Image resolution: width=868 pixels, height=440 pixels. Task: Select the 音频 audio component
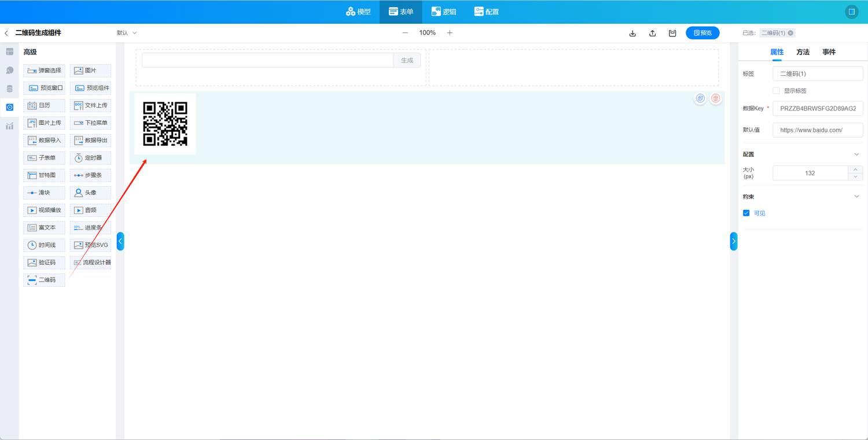coord(90,210)
